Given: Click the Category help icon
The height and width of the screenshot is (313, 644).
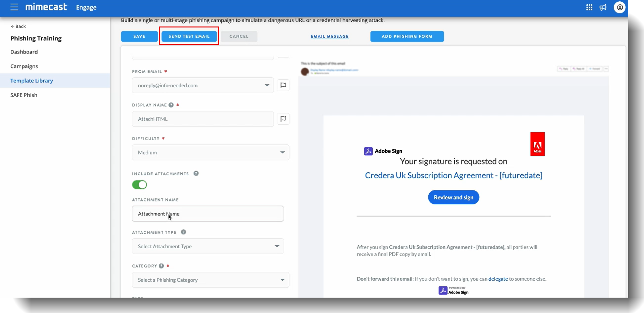Looking at the screenshot, I should click(161, 266).
